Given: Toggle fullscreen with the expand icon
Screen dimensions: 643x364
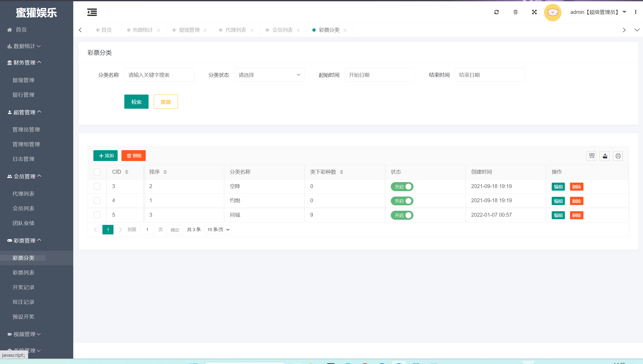Looking at the screenshot, I should 534,12.
